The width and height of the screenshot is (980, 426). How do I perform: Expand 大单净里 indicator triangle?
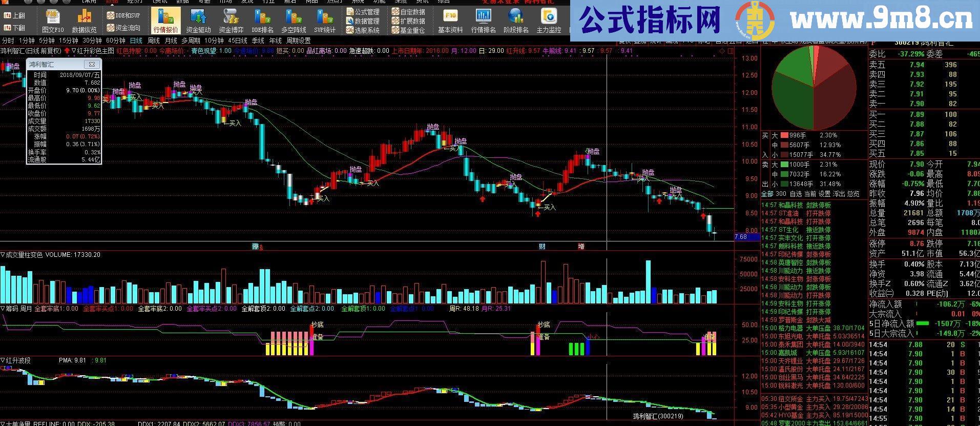click(x=3, y=424)
